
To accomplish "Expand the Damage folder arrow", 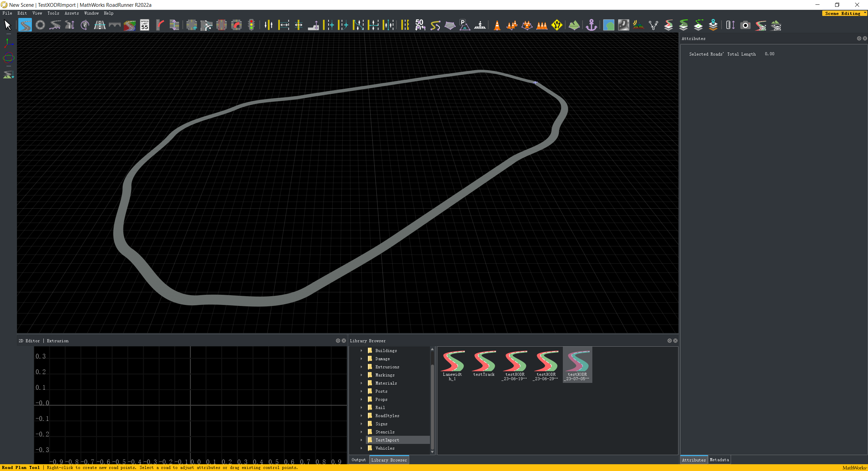I will (x=361, y=359).
